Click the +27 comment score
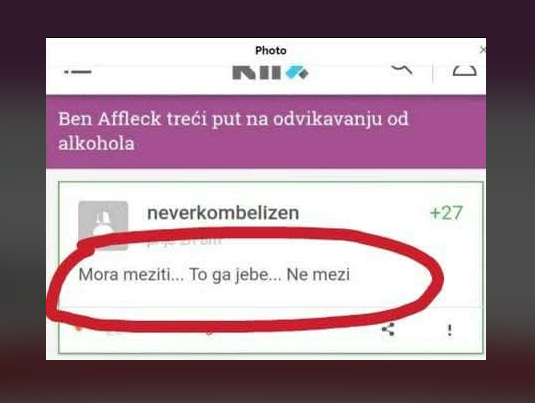Image resolution: width=535 pixels, height=403 pixels. pos(446,213)
